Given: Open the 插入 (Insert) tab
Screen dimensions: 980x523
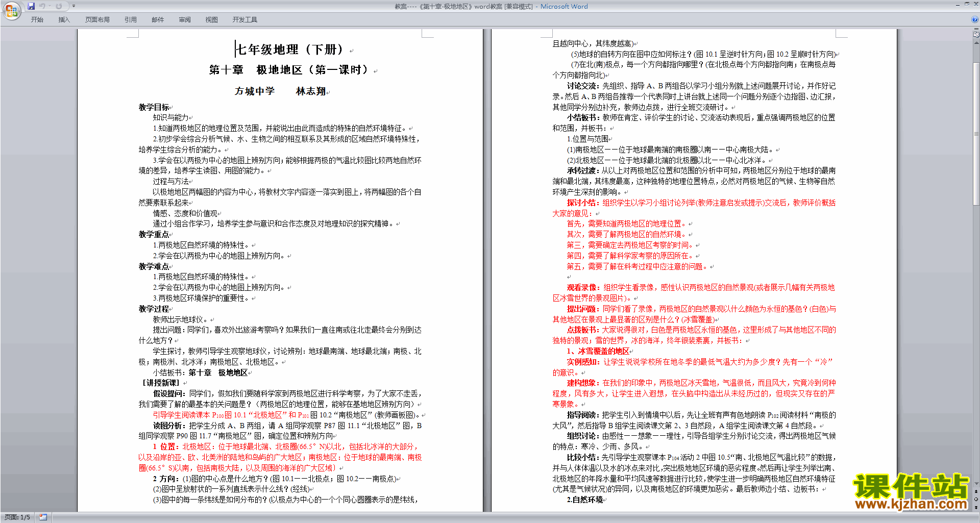Looking at the screenshot, I should 64,20.
